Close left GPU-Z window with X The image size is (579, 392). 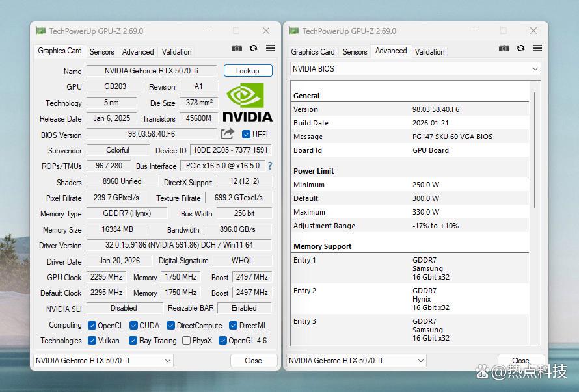[x=266, y=31]
